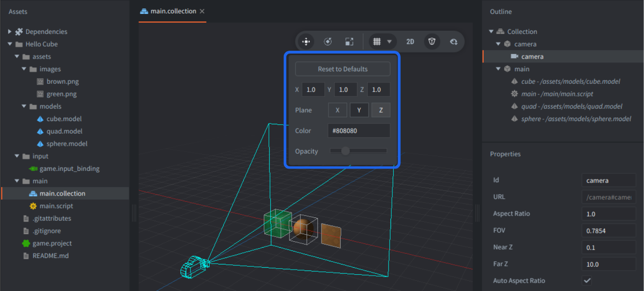Click Reset to Defaults
This screenshot has height=291, width=644.
[x=342, y=68]
